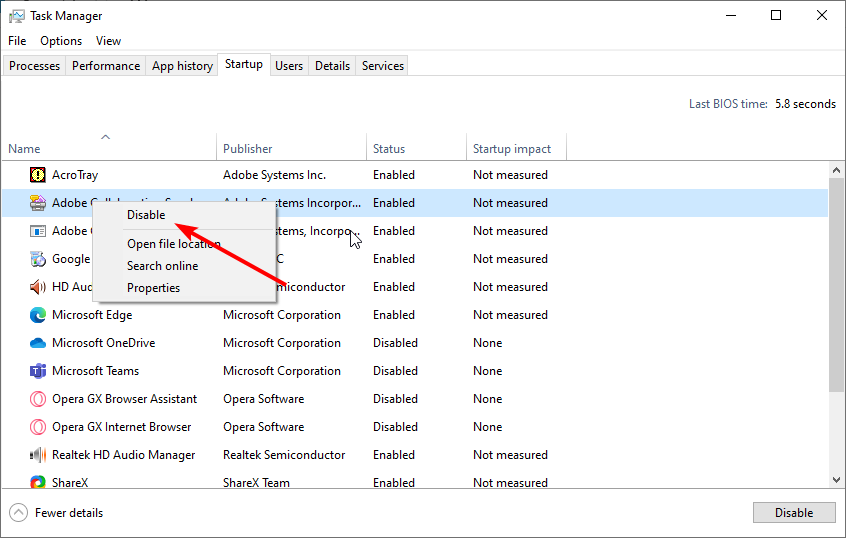Select the Microsoft Teams icon

[x=38, y=371]
